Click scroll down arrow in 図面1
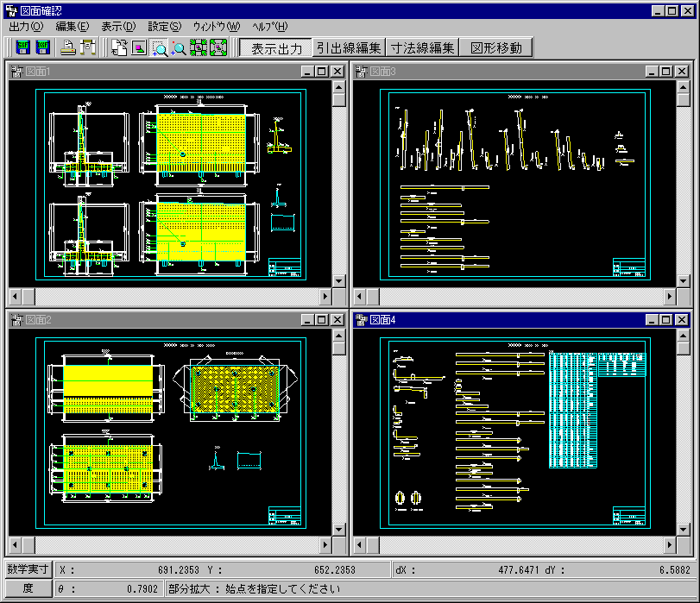700x603 pixels. click(339, 281)
